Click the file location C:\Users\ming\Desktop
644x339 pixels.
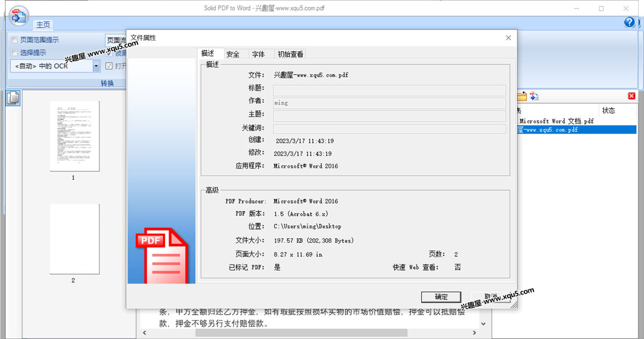point(307,226)
